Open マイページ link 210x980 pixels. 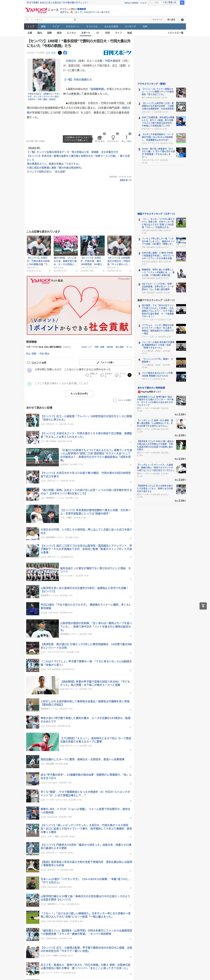[x=157, y=20]
